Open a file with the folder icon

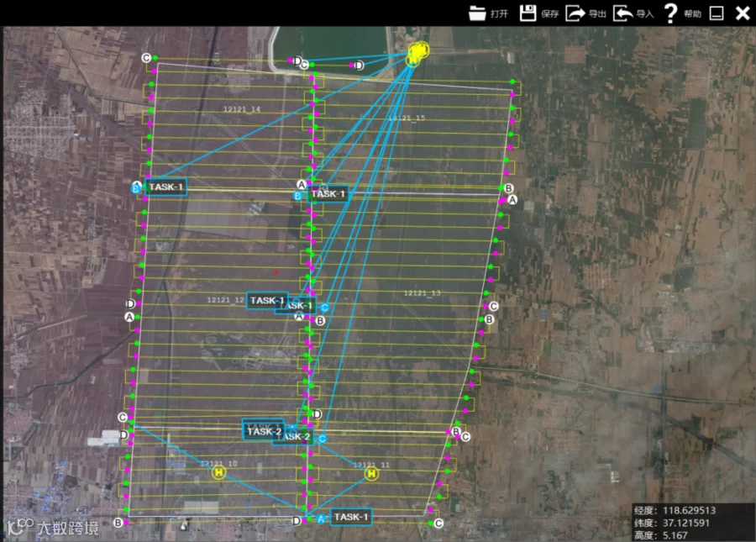click(477, 13)
